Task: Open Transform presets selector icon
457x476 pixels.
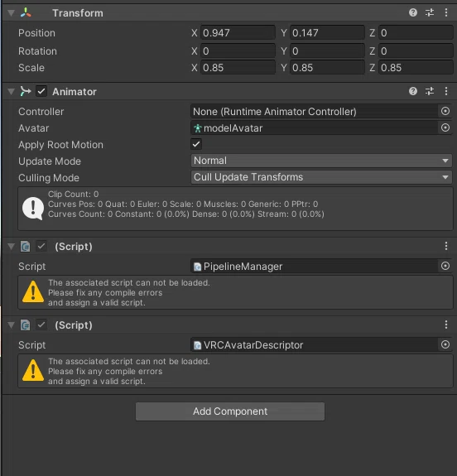Action: point(430,12)
